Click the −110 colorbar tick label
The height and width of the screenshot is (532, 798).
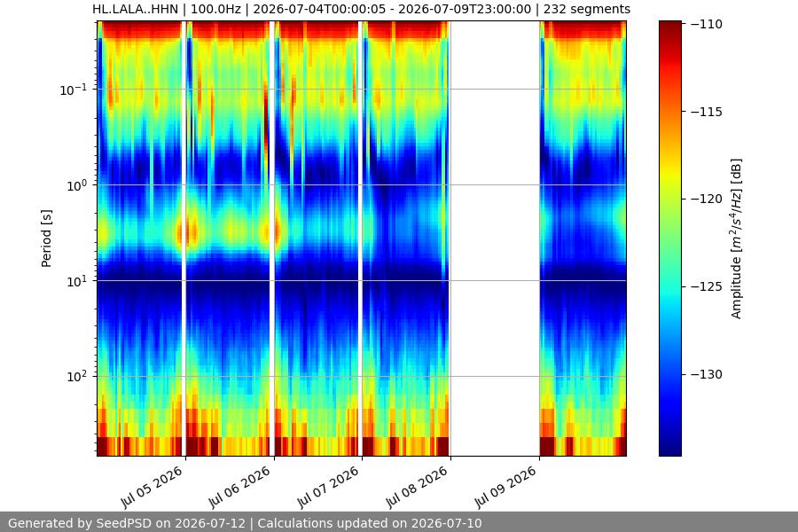707,24
